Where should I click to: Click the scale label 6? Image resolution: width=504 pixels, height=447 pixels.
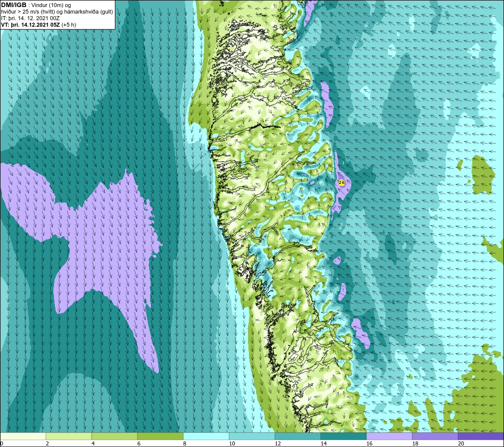pos(139,443)
